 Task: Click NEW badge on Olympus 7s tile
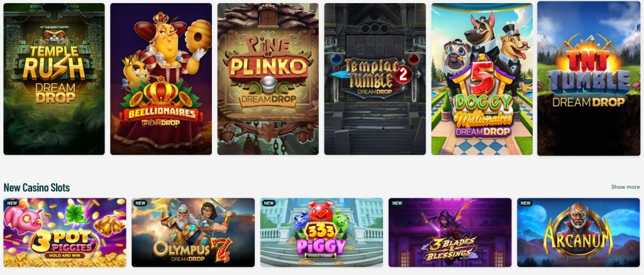pyautogui.click(x=140, y=203)
